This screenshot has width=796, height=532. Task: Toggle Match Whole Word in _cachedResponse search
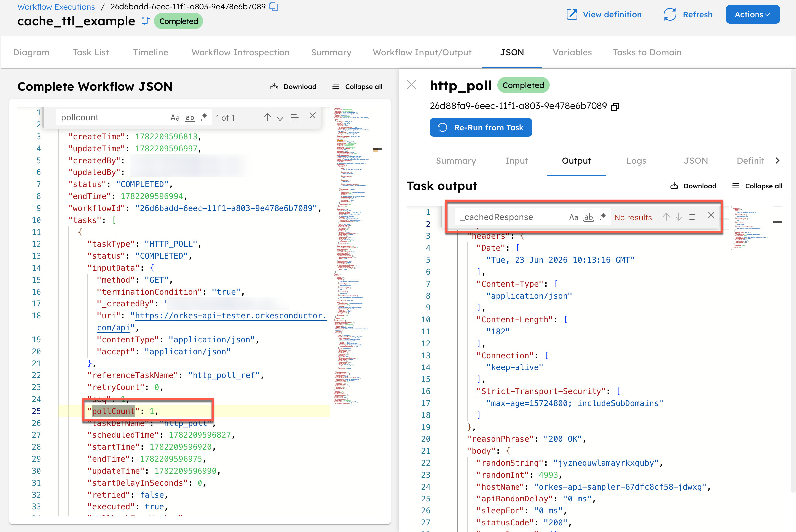pos(589,217)
